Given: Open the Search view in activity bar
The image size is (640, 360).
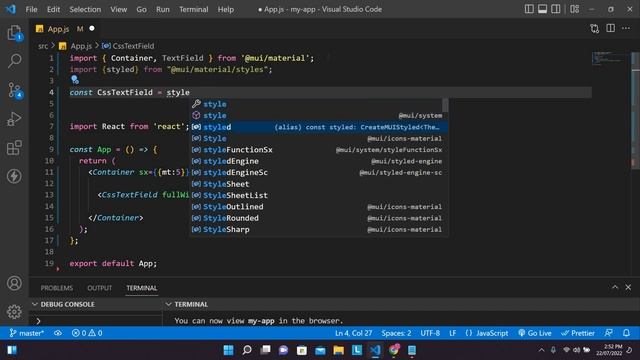Looking at the screenshot, I should point(15,61).
